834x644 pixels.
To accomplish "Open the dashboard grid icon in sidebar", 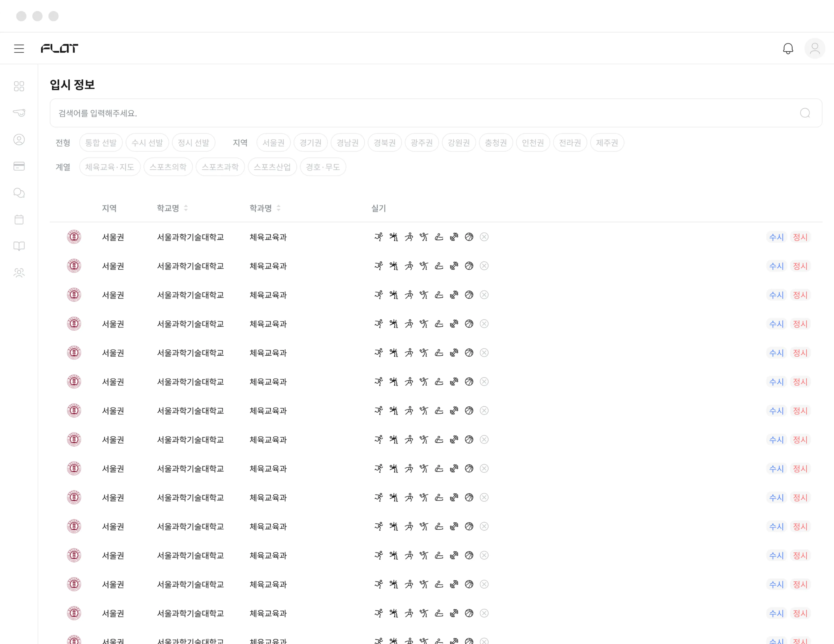I will point(19,86).
